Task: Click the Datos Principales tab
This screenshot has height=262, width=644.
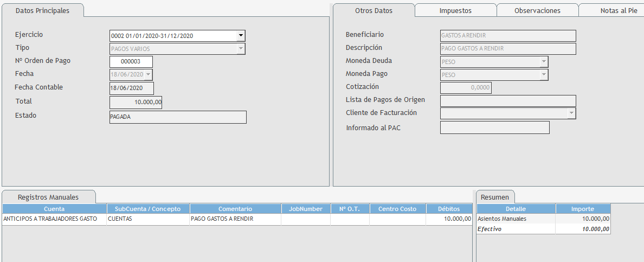Action: point(42,10)
